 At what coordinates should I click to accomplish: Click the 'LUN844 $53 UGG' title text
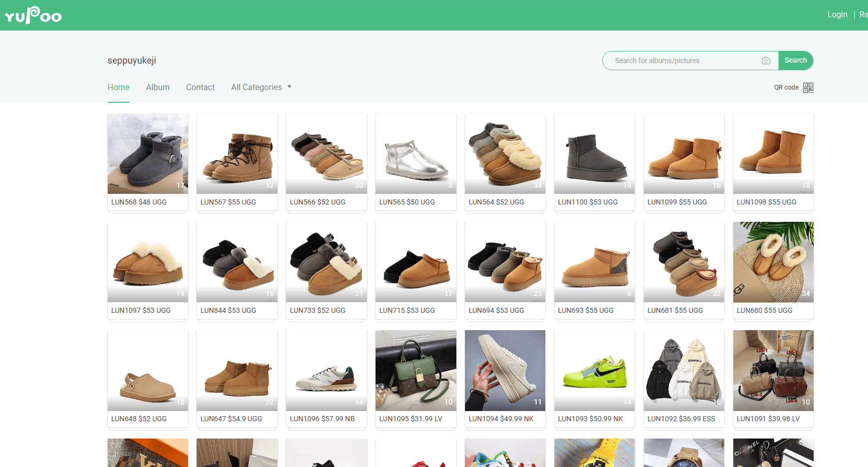228,310
